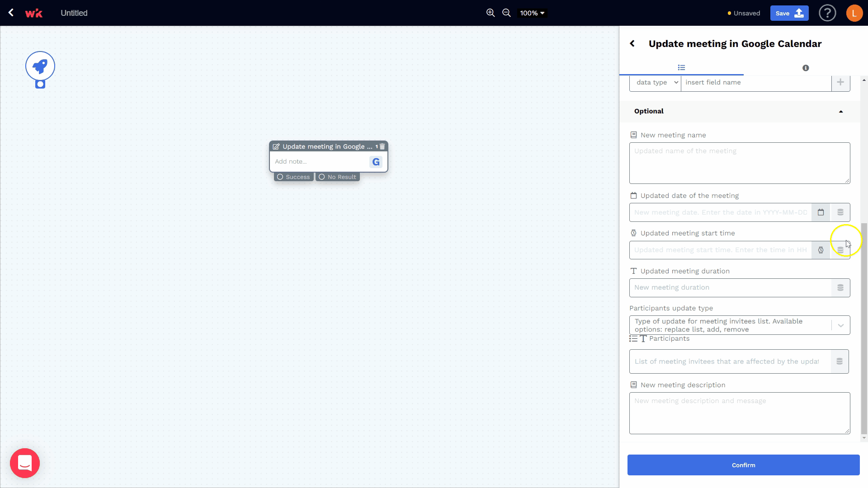The image size is (868, 488).
Task: Focus the insert field name input
Action: pos(756,83)
